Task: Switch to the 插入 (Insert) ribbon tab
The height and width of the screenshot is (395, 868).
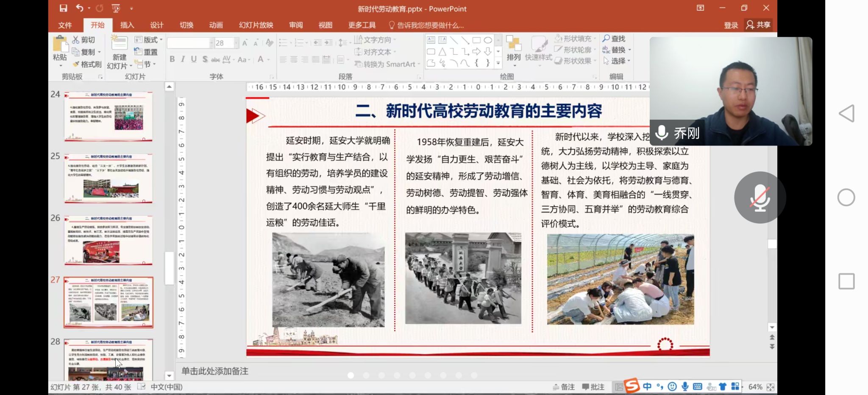Action: pos(127,25)
